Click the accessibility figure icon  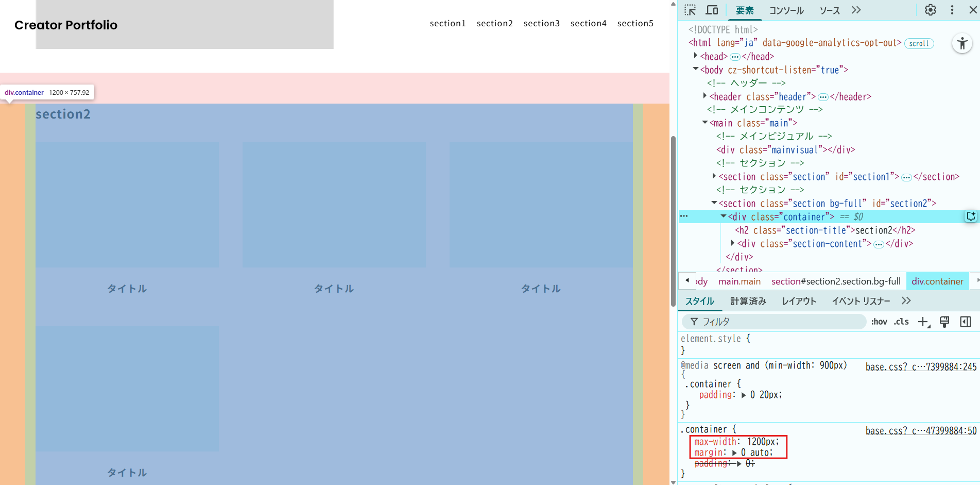coord(962,44)
